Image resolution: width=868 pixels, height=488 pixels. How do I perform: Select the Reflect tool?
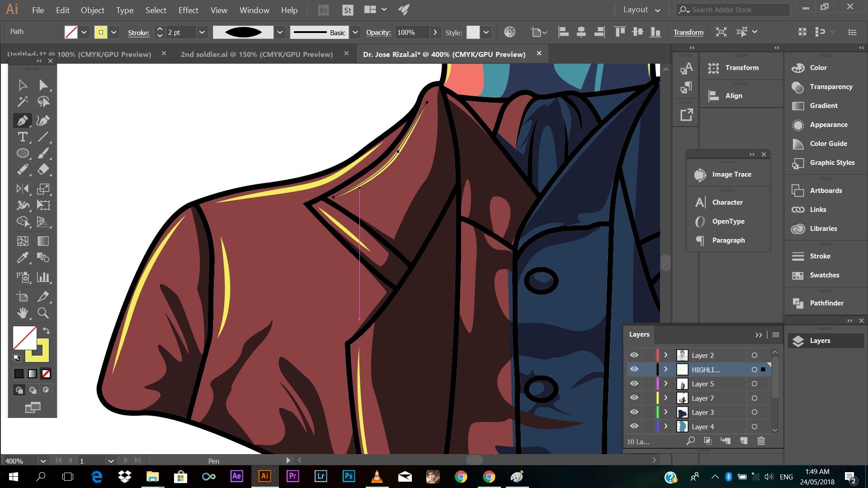coord(23,189)
